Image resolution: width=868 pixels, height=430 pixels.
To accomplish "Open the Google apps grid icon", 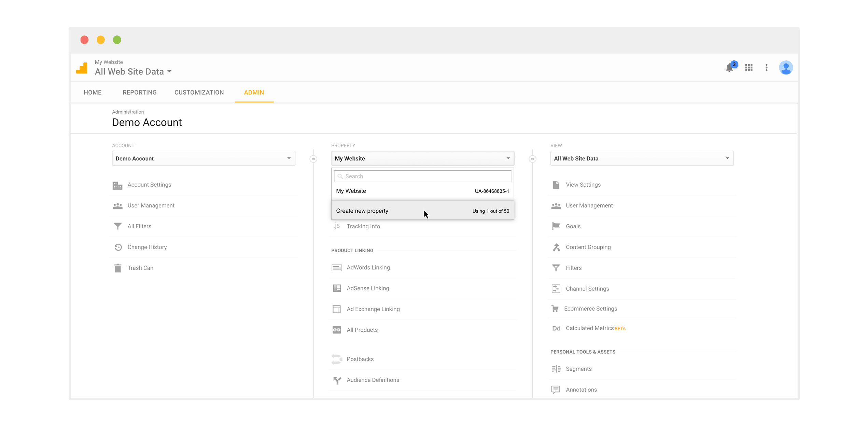I will [749, 68].
